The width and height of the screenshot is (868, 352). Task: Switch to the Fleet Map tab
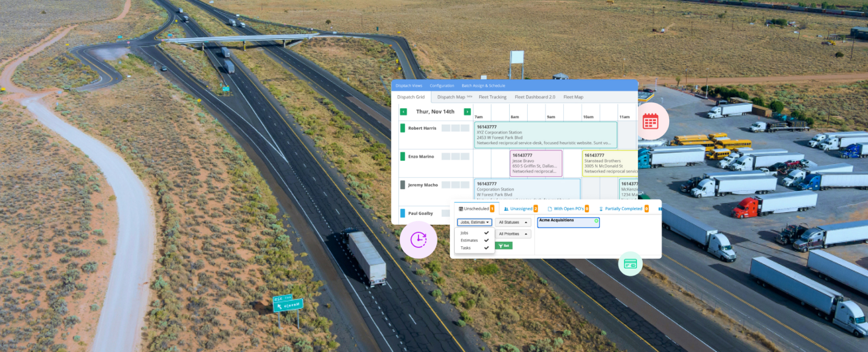point(573,97)
